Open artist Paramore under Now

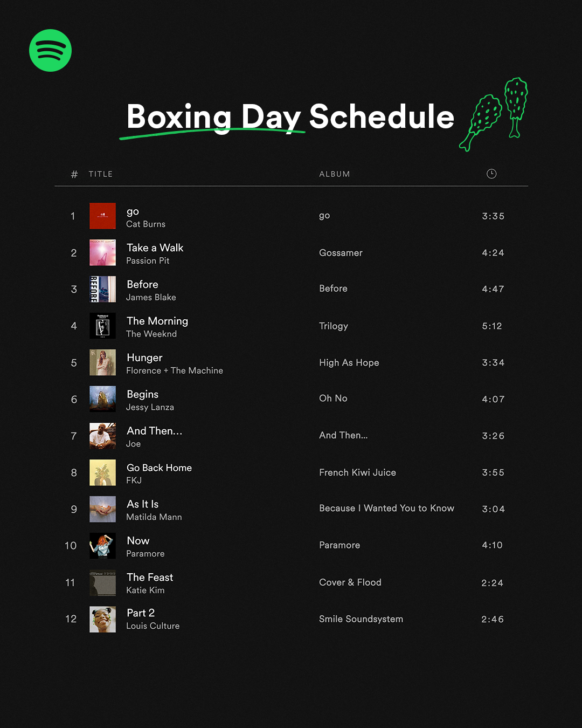coord(145,554)
